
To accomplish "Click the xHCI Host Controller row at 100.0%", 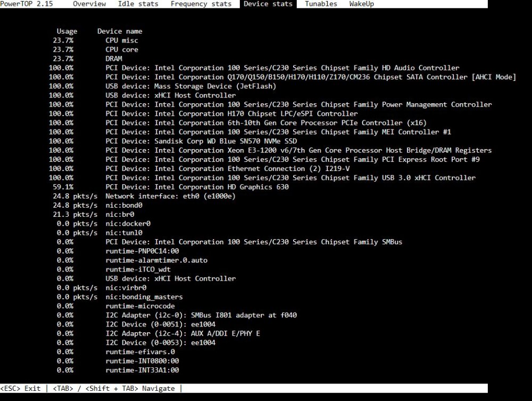I will point(142,95).
